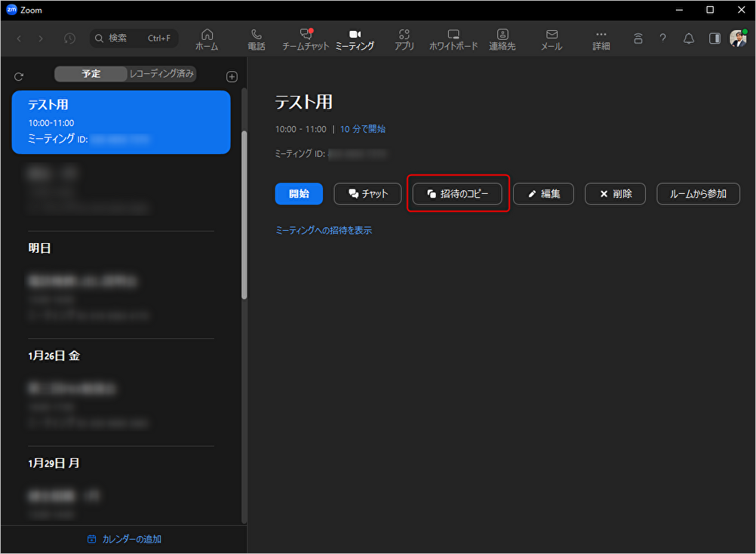The width and height of the screenshot is (756, 554).
Task: Expand the 詳細 more menu
Action: tap(601, 39)
